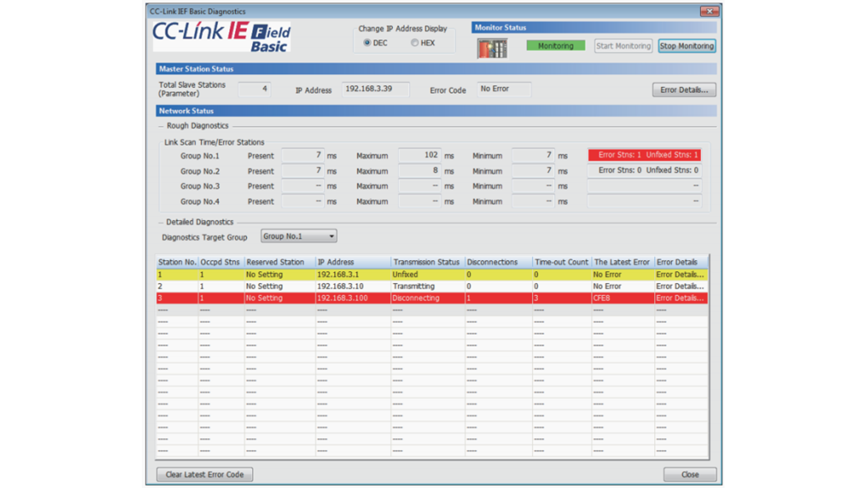This screenshot has height=488, width=868.
Task: Select the DEC radio button
Action: pos(367,43)
